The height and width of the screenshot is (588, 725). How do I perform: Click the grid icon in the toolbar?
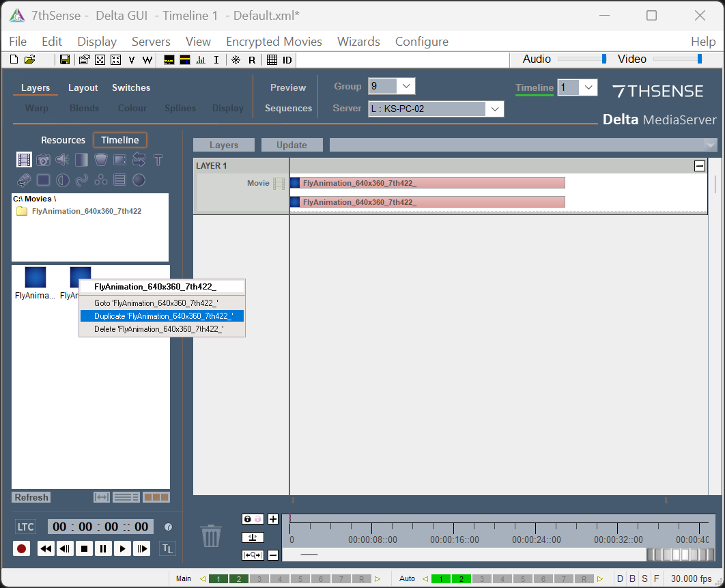click(x=272, y=59)
